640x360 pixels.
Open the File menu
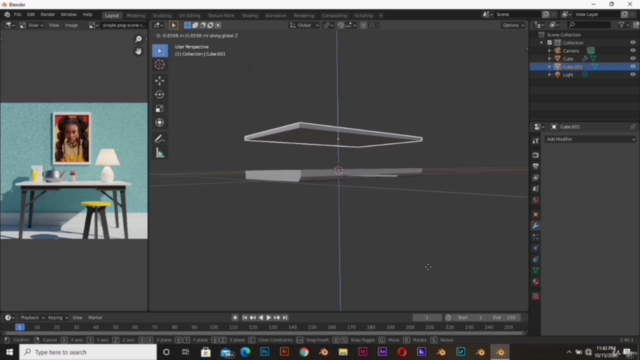tap(18, 15)
